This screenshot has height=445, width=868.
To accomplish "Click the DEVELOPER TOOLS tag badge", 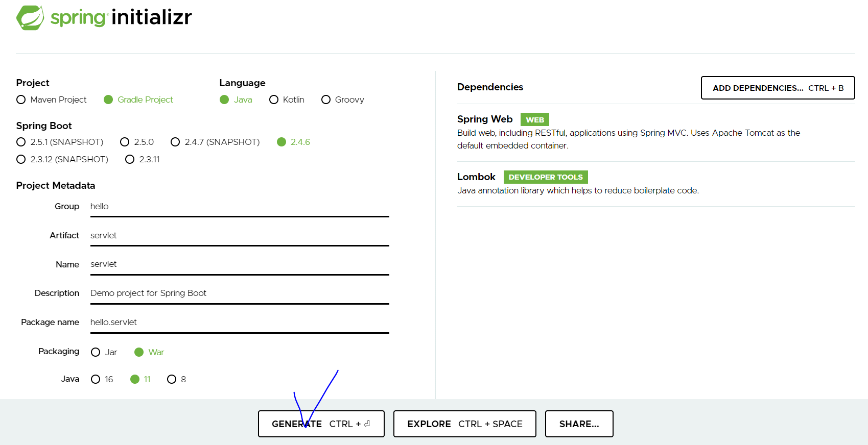I will coord(546,177).
